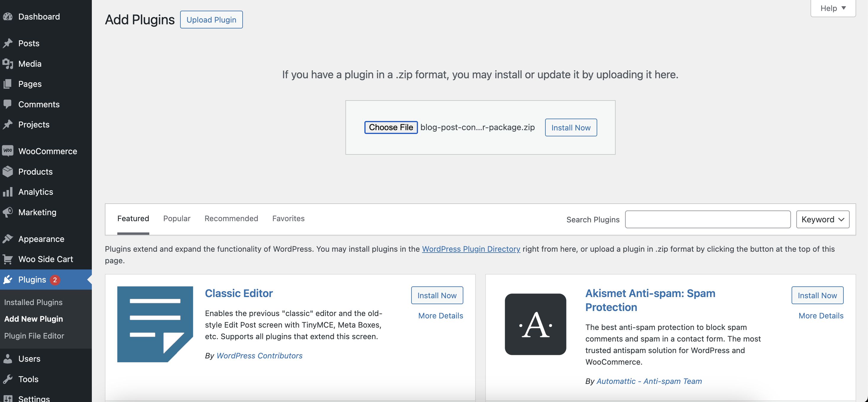Click the Users person icon
Image resolution: width=868 pixels, height=402 pixels.
tap(7, 358)
